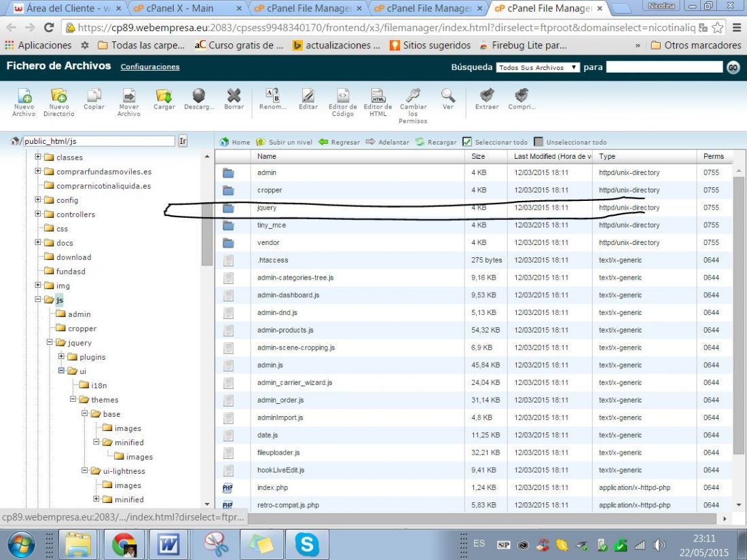Upload files with the Cargar icon
Viewport: 747px width, 560px height.
coord(164,99)
